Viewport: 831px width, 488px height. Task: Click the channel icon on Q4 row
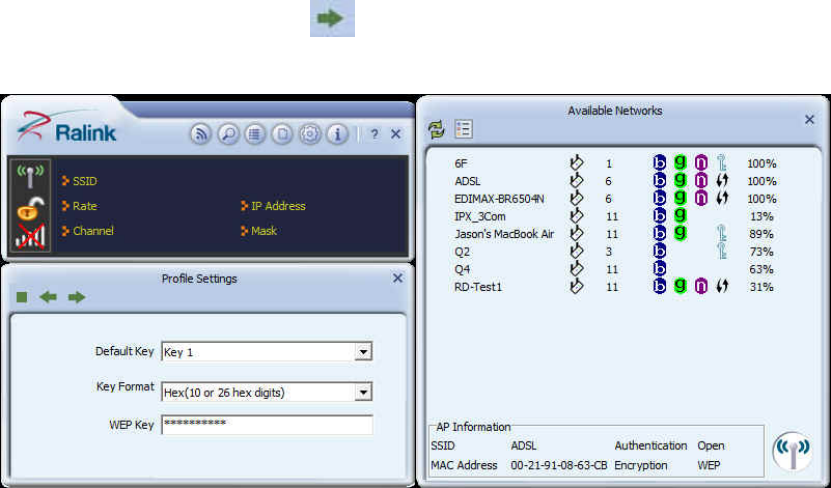577,269
